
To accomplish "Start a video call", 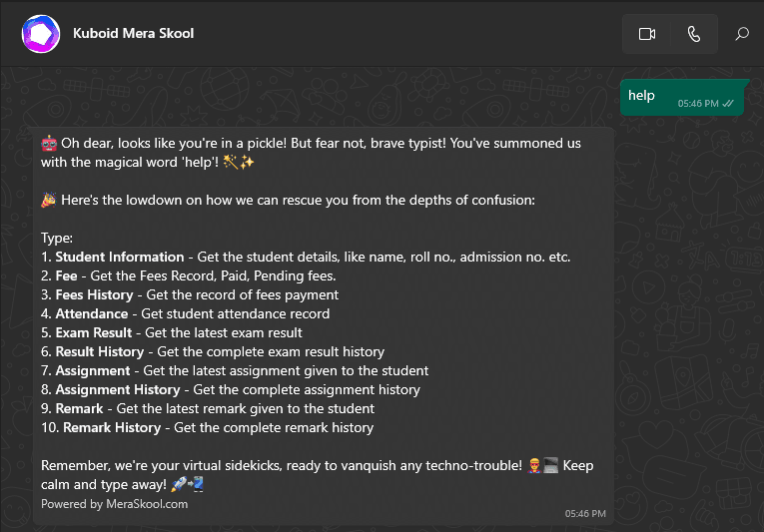I will [x=646, y=34].
